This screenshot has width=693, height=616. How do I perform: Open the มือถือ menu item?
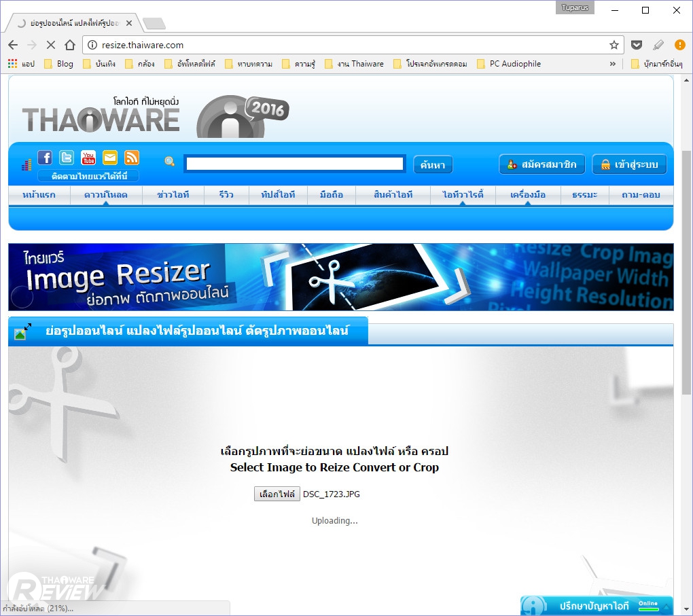coord(332,195)
